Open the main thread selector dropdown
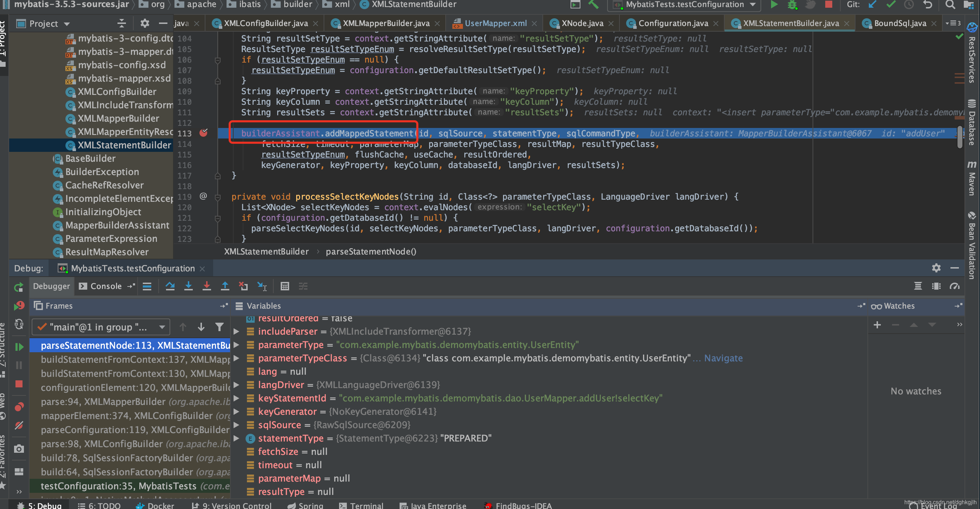980x509 pixels. 102,327
